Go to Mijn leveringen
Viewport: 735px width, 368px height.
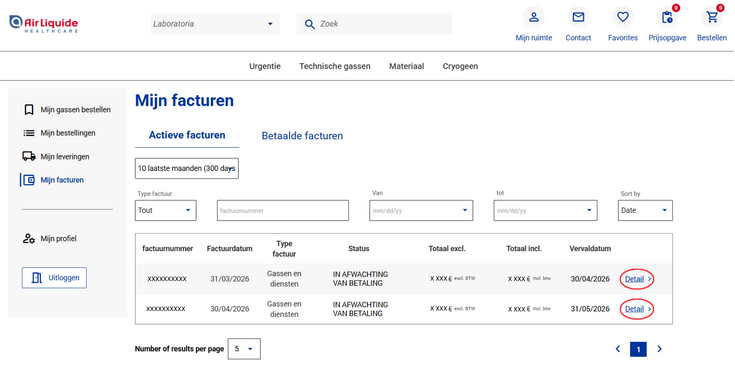(x=65, y=157)
